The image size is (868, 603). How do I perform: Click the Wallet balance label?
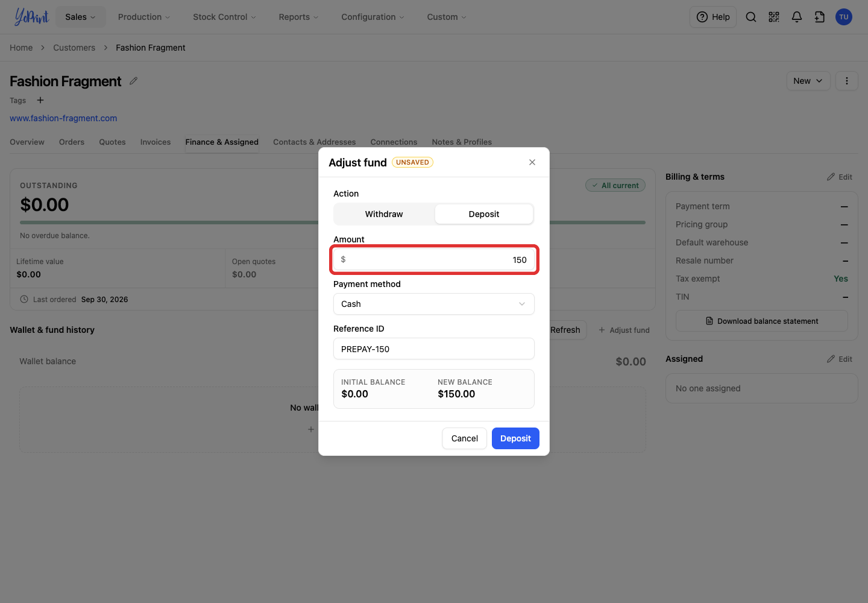(48, 361)
